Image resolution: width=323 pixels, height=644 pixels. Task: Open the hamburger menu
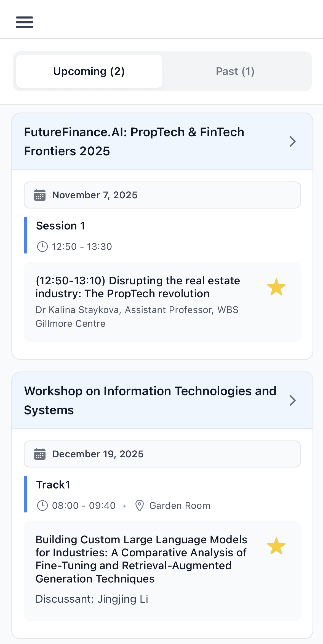coord(25,22)
